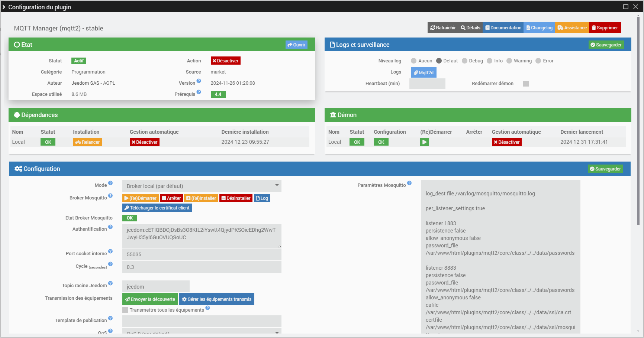Click the Rafraichir button
Screen dimensions: 644x338
pos(443,28)
